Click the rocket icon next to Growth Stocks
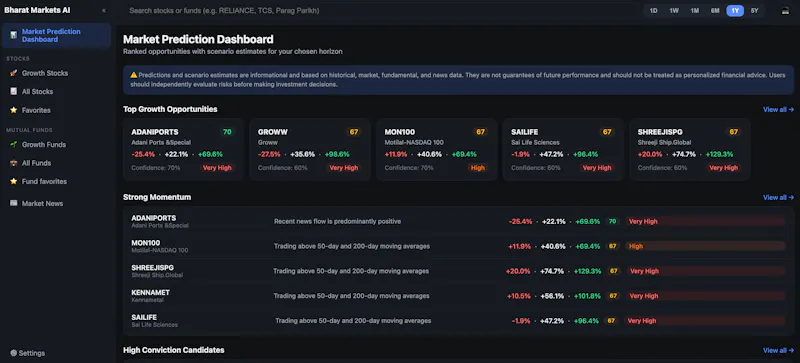Image resolution: width=800 pixels, height=363 pixels. tap(13, 73)
